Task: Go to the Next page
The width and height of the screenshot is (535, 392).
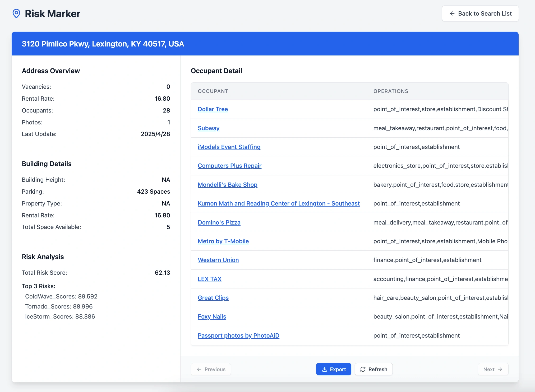Action: click(x=493, y=369)
